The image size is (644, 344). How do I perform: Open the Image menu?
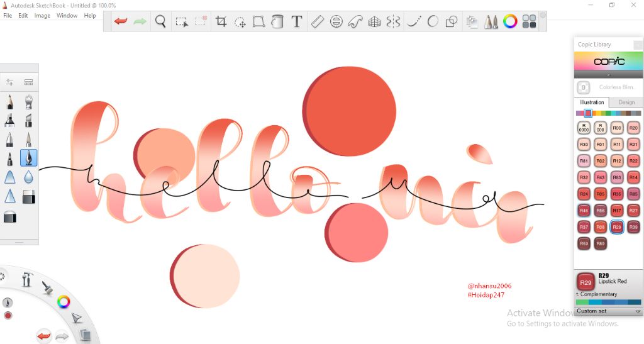coord(42,16)
